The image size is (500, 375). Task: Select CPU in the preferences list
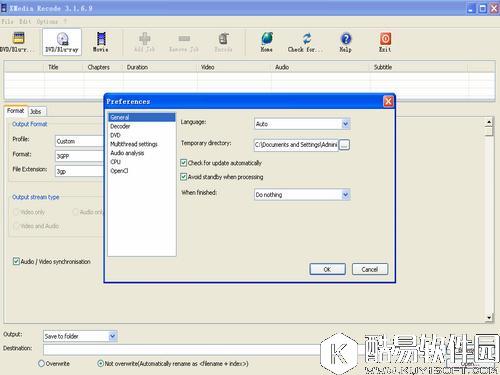[142, 162]
